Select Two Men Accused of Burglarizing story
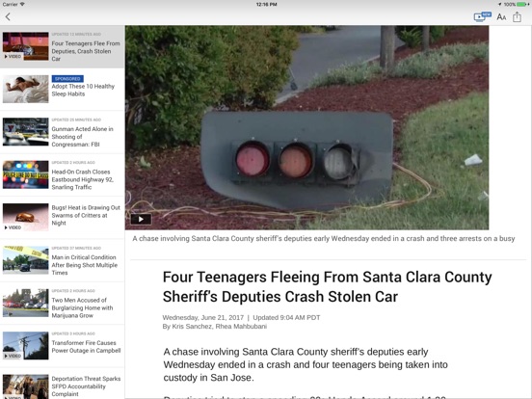The image size is (532, 399). [x=62, y=303]
